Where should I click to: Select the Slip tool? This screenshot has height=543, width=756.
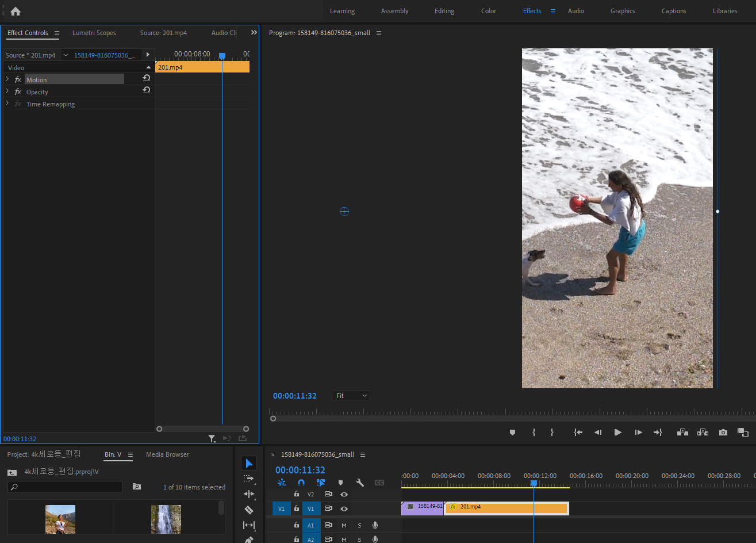click(249, 525)
